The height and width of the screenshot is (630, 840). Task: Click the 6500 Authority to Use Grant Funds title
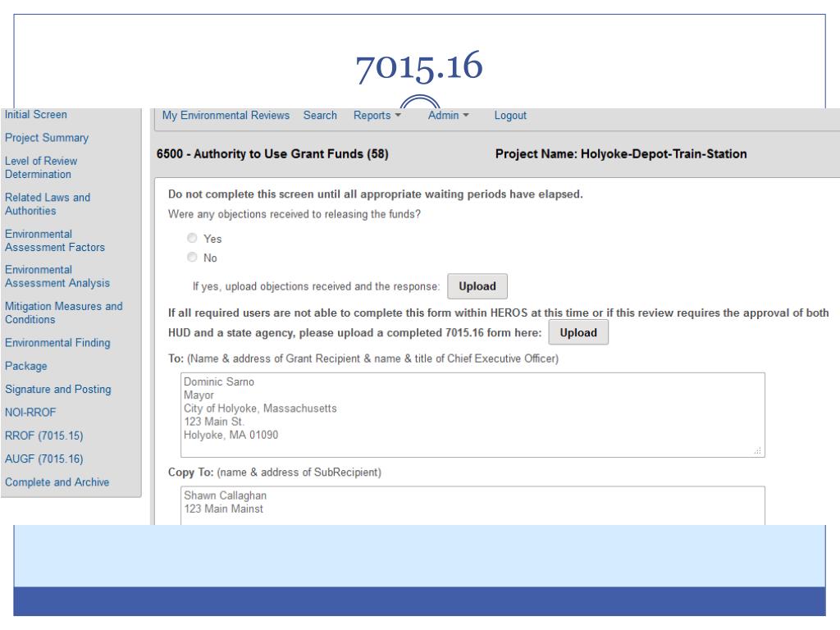[x=272, y=154]
